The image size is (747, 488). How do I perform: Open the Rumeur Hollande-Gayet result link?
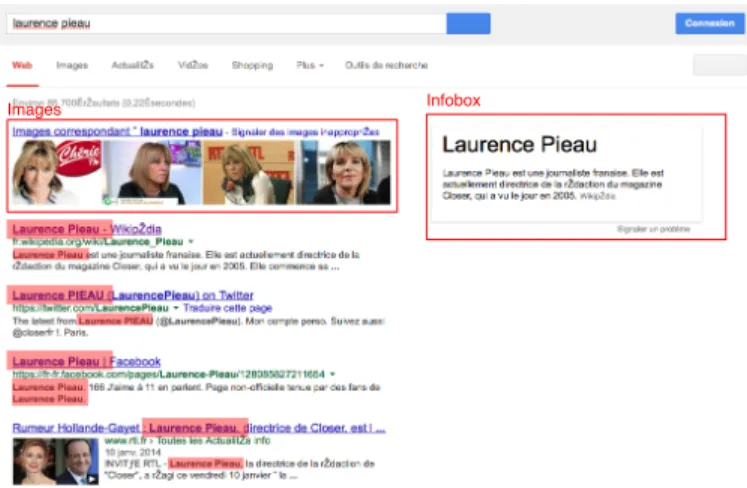point(199,428)
